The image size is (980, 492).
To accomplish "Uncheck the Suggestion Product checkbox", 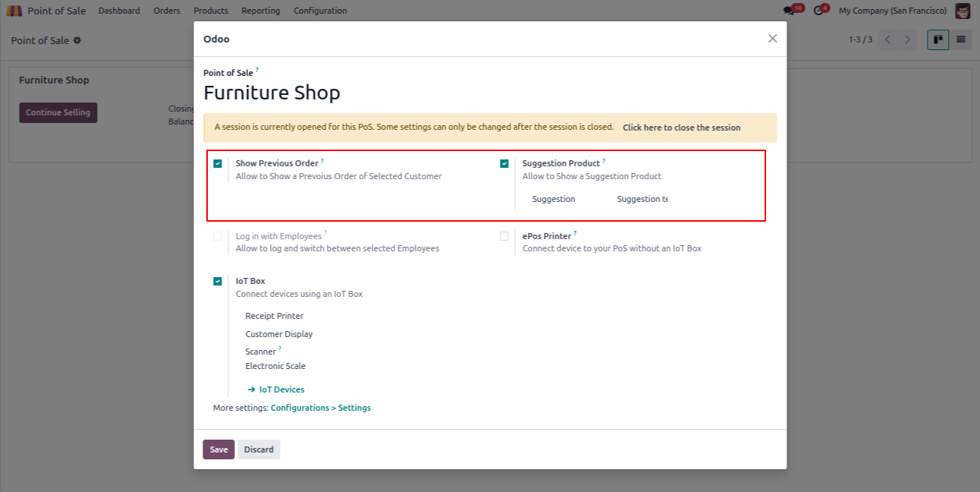I will [x=504, y=163].
